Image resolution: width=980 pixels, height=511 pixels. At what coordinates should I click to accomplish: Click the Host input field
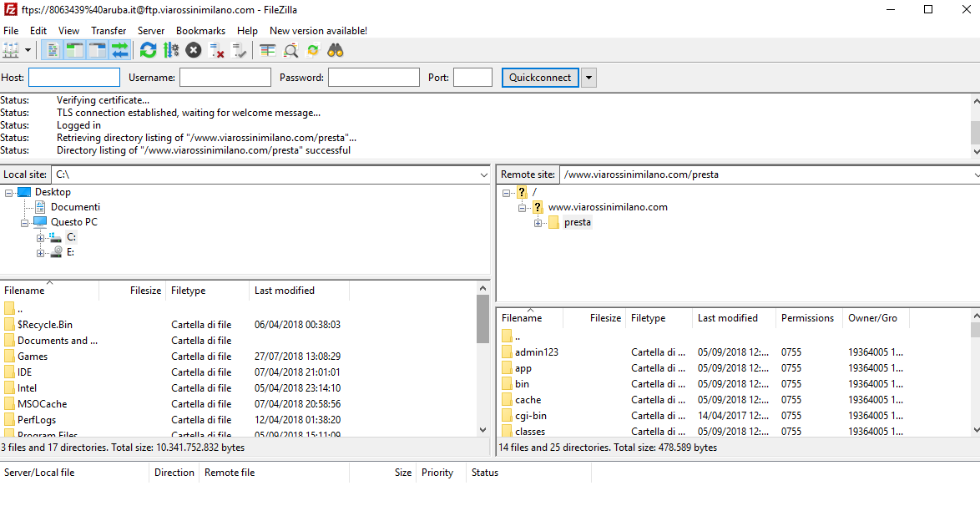tap(74, 78)
